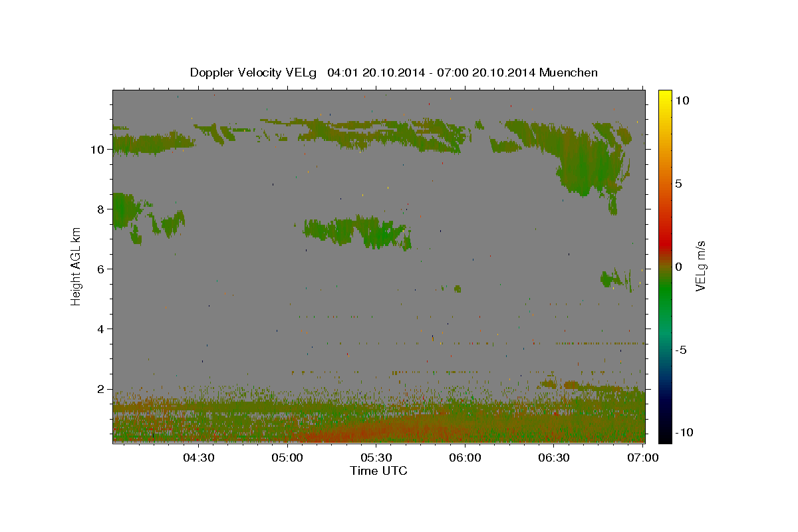
Task: Click the colorbar value 0 label
Action: tap(678, 267)
